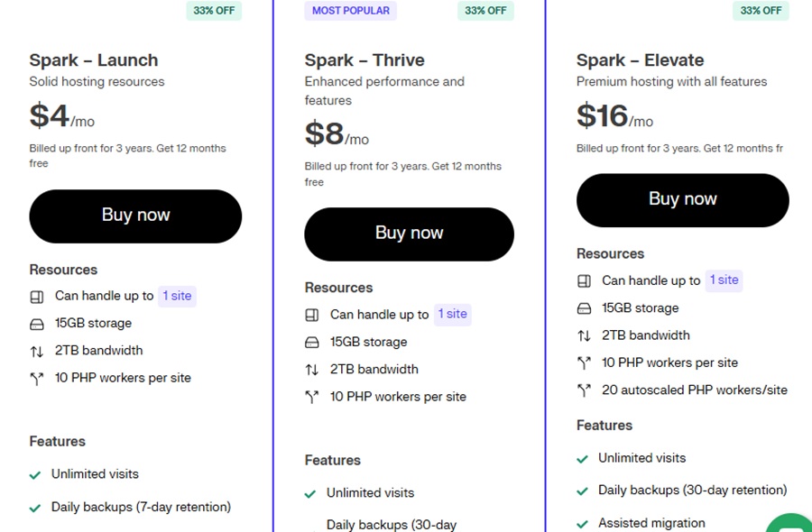Click Buy now for Spark – Elevate

pyautogui.click(x=682, y=199)
